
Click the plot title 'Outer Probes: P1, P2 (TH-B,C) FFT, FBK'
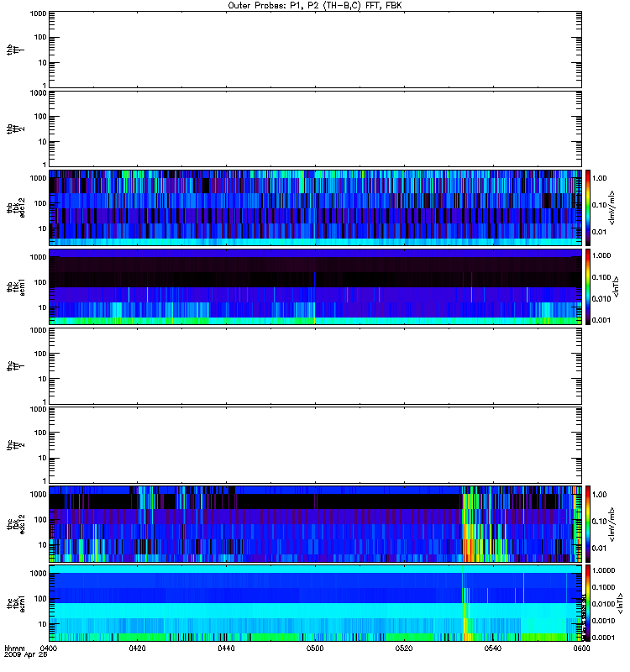point(315,6)
